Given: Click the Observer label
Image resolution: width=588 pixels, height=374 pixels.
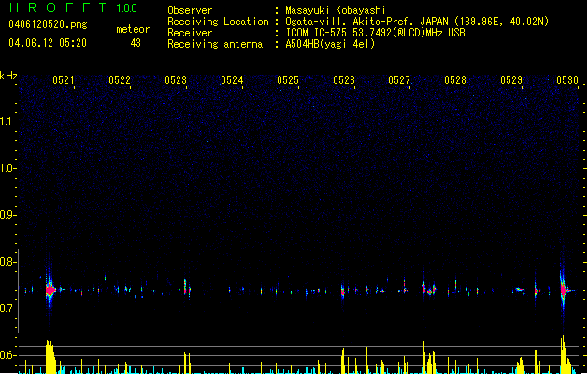Looking at the screenshot, I should [x=190, y=10].
